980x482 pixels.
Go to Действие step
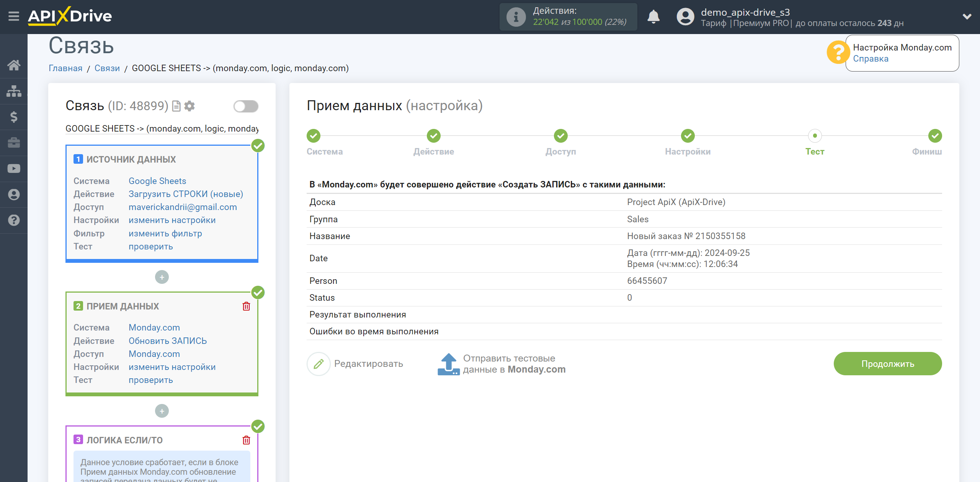coord(433,136)
